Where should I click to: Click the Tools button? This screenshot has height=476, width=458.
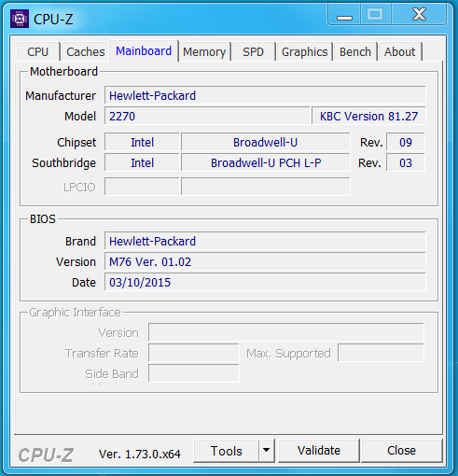point(226,451)
